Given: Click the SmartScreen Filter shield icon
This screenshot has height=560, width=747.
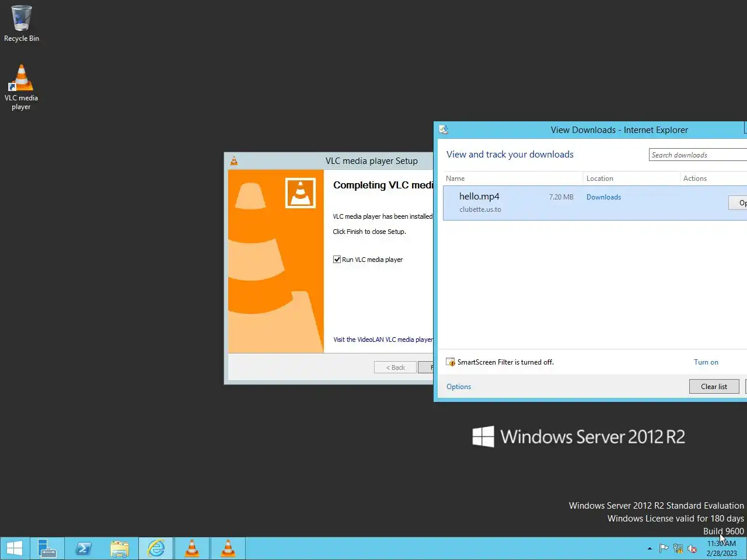Looking at the screenshot, I should click(x=451, y=362).
